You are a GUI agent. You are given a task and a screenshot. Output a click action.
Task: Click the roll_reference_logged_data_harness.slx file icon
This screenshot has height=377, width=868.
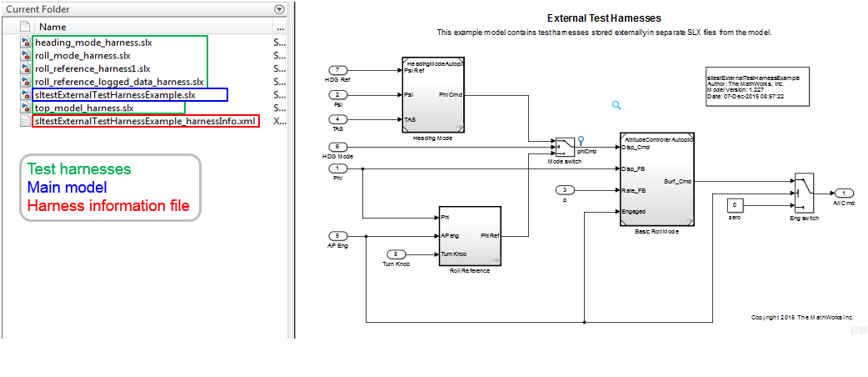pos(25,82)
